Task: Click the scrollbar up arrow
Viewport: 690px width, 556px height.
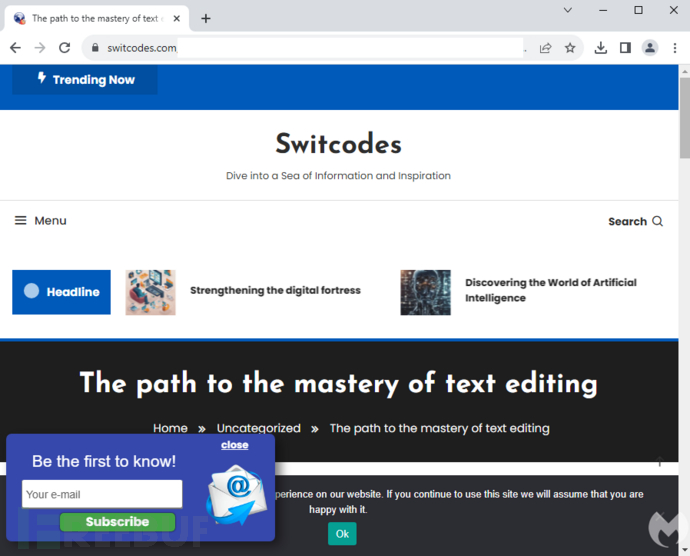Action: pyautogui.click(x=685, y=71)
